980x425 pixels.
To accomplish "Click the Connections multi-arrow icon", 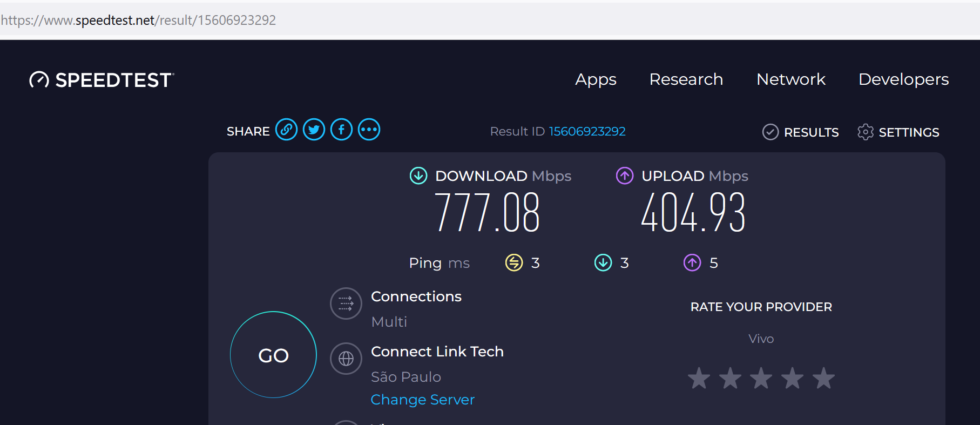I will tap(346, 303).
